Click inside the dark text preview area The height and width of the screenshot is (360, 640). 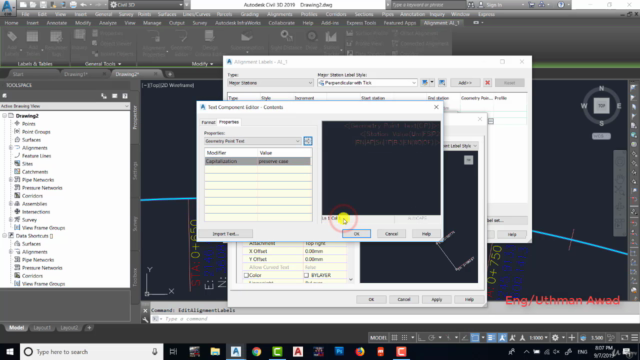(x=381, y=168)
